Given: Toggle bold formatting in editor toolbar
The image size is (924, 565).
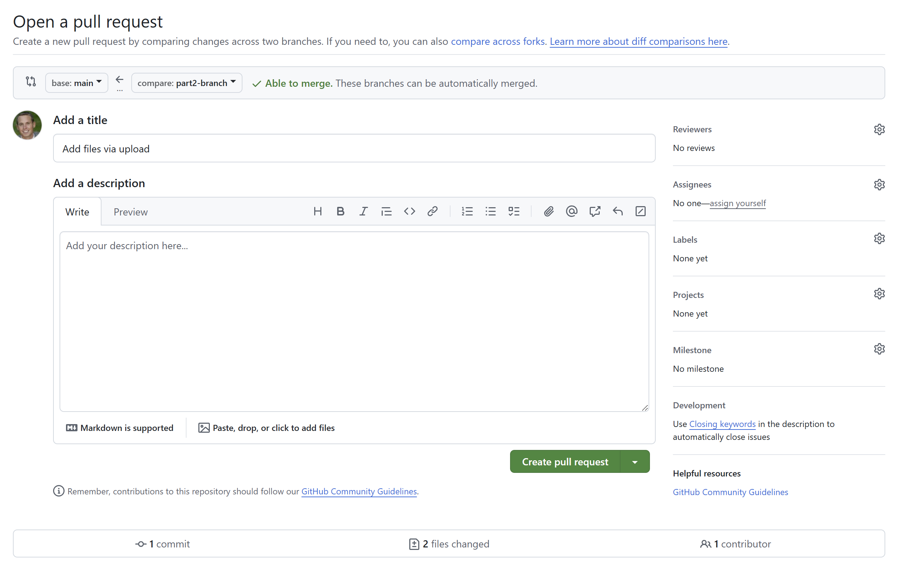Looking at the screenshot, I should pyautogui.click(x=340, y=212).
